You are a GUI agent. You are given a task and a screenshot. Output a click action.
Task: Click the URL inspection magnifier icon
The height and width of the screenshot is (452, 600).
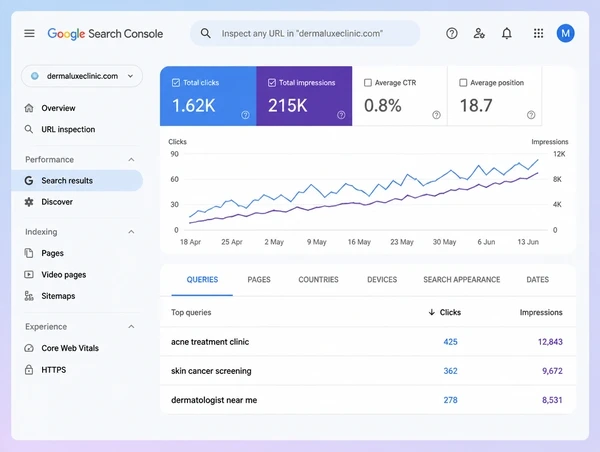(29, 129)
